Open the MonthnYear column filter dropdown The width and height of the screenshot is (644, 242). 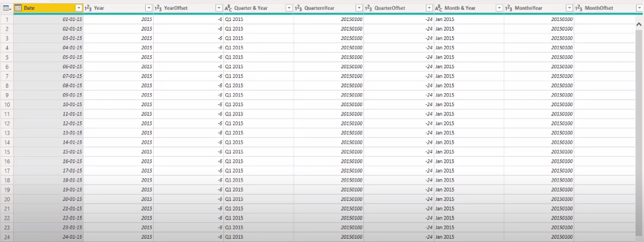click(569, 9)
